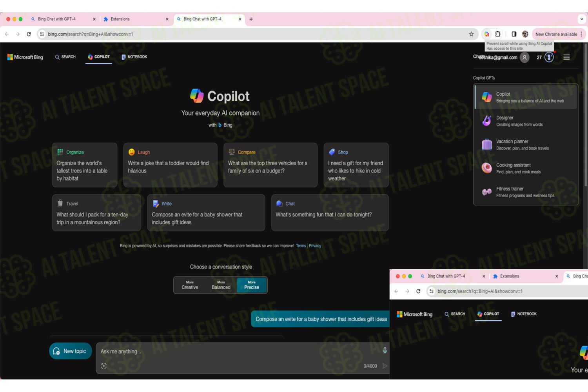Switch to Extensions tab in main window
Image resolution: width=588 pixels, height=392 pixels.
coord(135,19)
